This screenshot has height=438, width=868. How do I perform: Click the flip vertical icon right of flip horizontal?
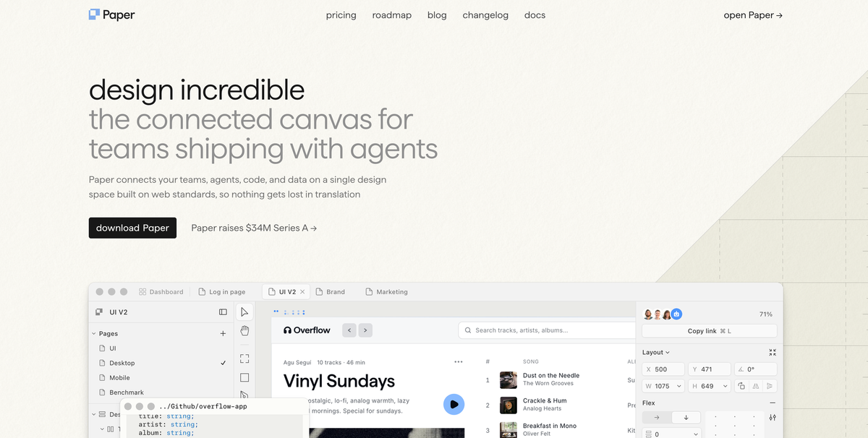[769, 386]
